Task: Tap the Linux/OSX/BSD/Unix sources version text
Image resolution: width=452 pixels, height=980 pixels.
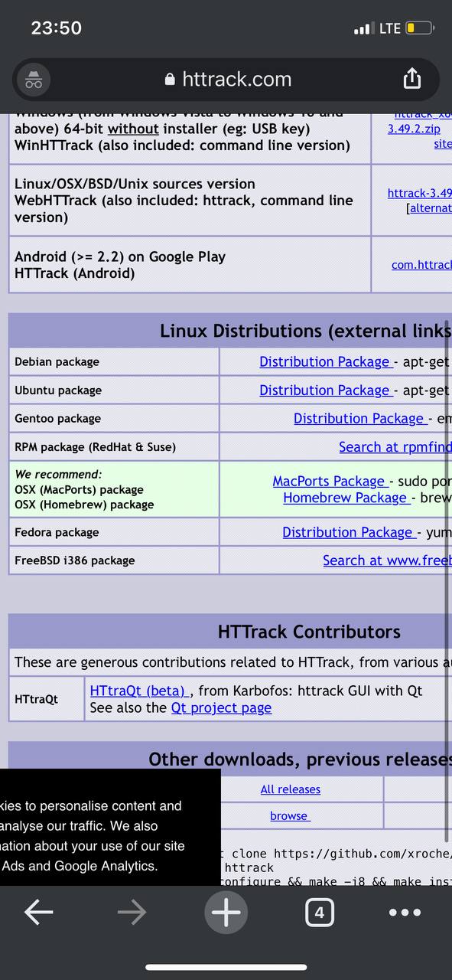Action: pos(135,184)
